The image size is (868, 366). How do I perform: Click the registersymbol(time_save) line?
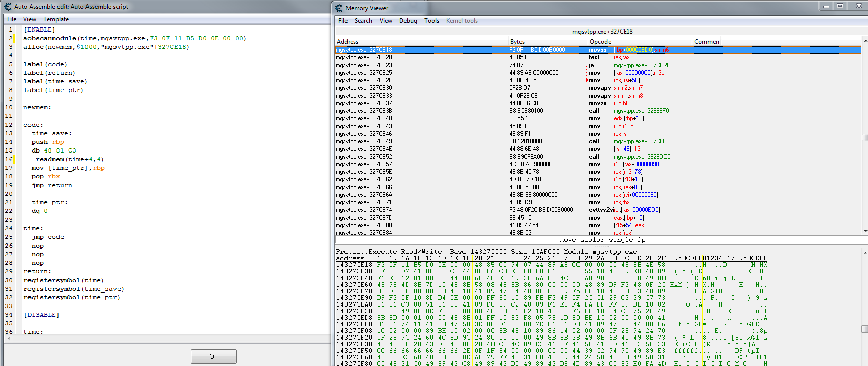pyautogui.click(x=74, y=289)
